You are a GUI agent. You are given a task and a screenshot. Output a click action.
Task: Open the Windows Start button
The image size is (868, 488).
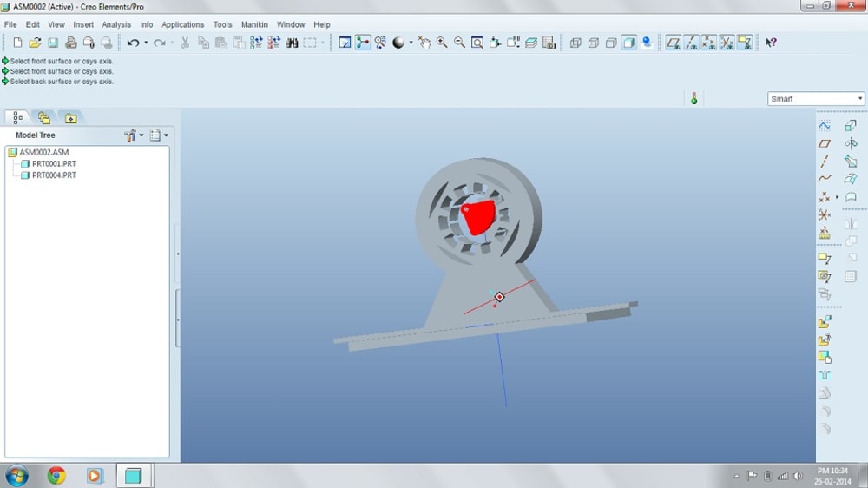[x=16, y=476]
